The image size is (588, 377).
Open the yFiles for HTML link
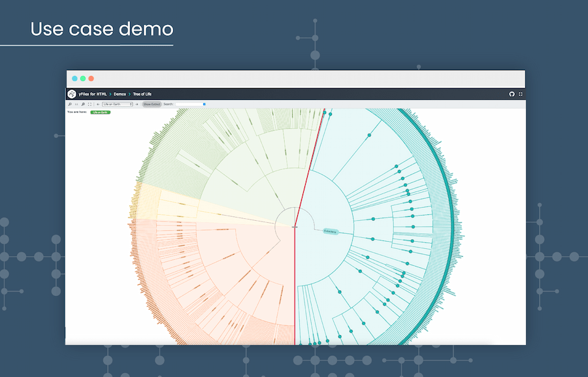93,94
